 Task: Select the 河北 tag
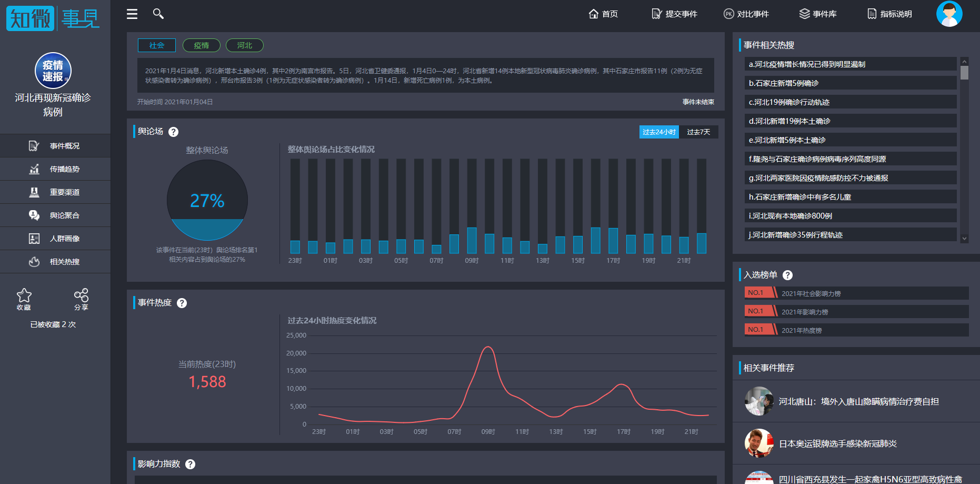[x=245, y=45]
